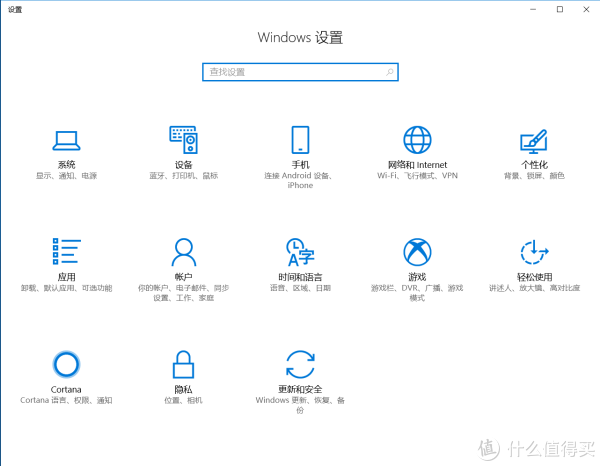Open the 应用 list icon
Image resolution: width=600 pixels, height=466 pixels.
(x=67, y=251)
